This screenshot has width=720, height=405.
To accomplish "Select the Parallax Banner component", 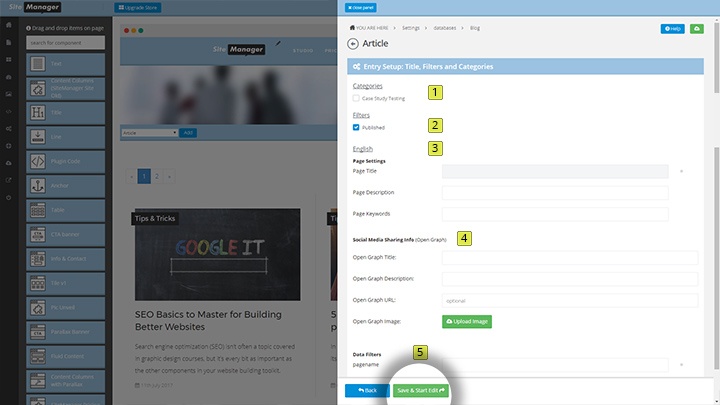I will (65, 332).
